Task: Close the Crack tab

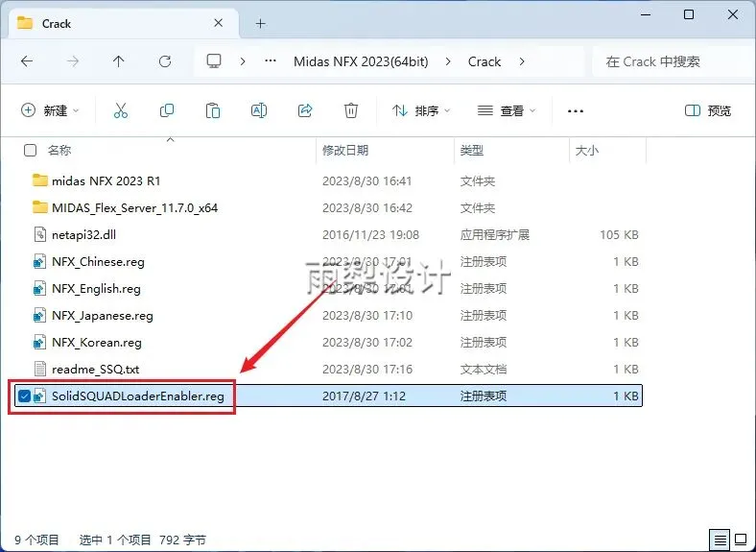Action: [x=219, y=23]
